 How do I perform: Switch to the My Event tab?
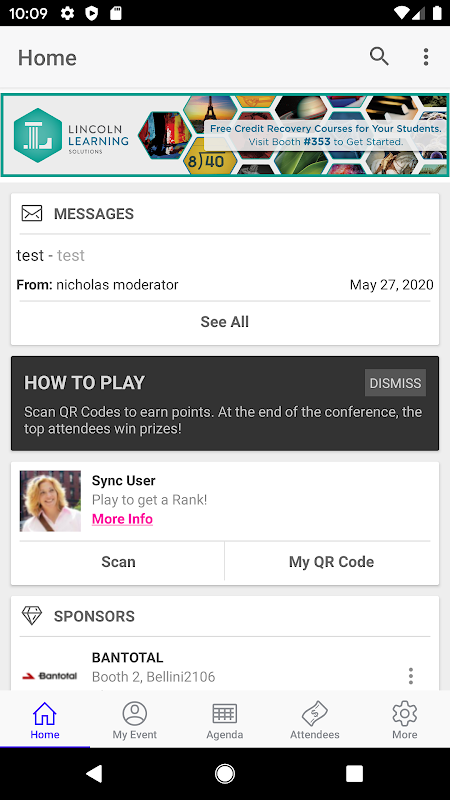(135, 719)
